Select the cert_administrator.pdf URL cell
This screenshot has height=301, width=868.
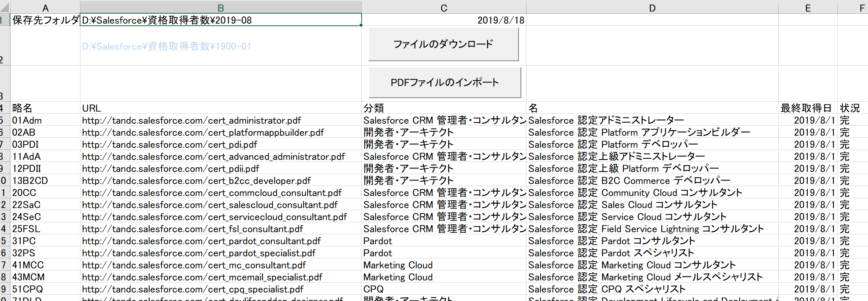click(221, 120)
